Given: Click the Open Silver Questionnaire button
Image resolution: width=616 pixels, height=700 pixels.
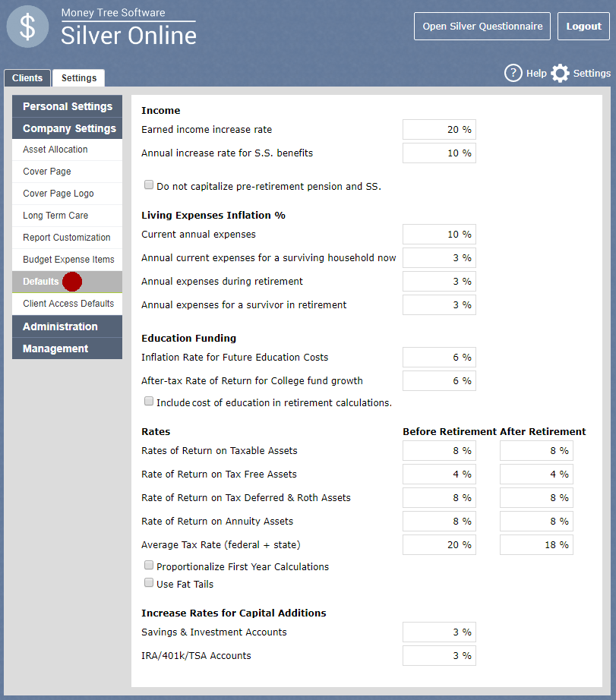Looking at the screenshot, I should tap(482, 27).
